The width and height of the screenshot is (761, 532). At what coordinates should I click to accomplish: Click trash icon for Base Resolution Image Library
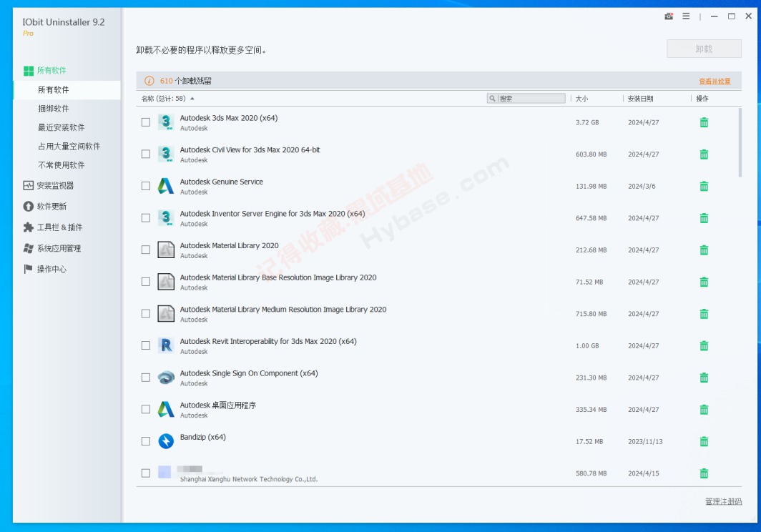coord(704,282)
